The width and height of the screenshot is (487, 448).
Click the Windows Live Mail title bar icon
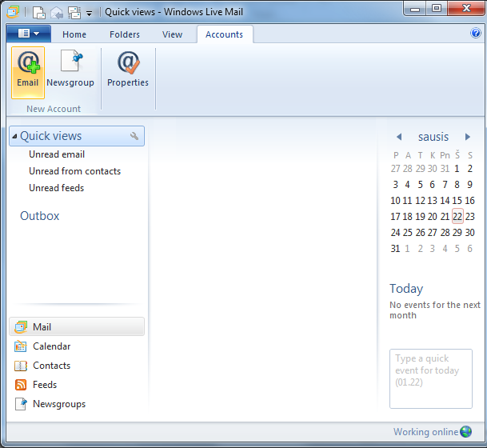(13, 12)
